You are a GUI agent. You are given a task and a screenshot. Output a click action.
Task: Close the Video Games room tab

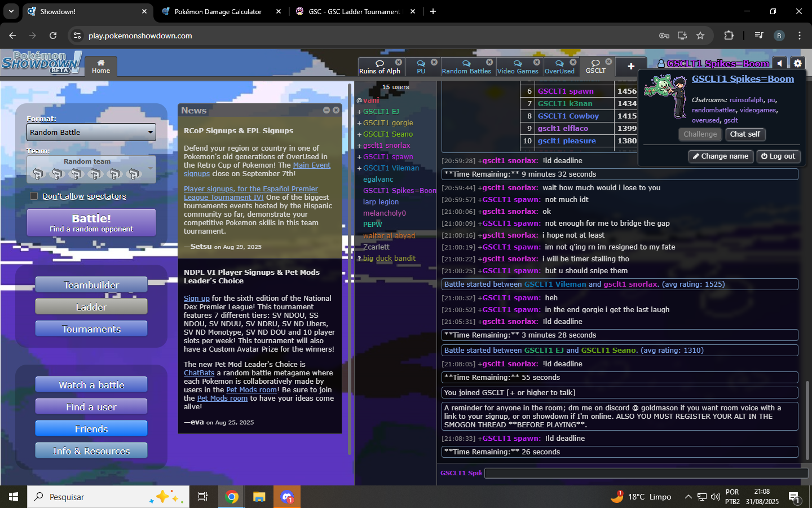pos(537,62)
